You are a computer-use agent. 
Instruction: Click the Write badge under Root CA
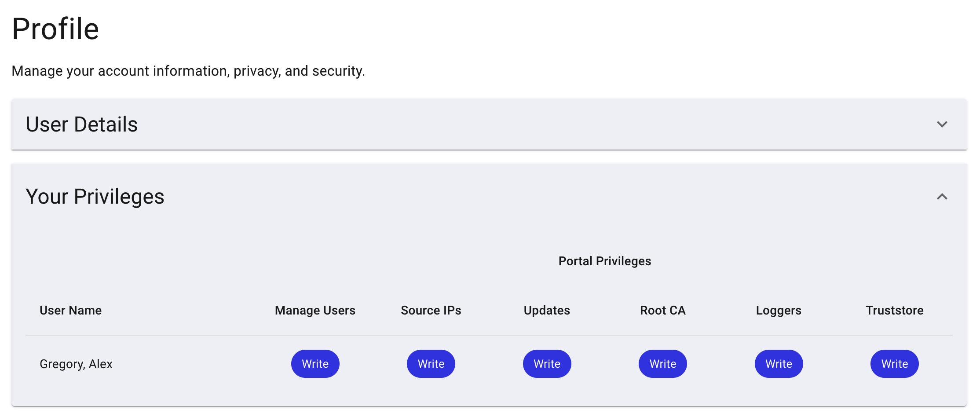662,364
